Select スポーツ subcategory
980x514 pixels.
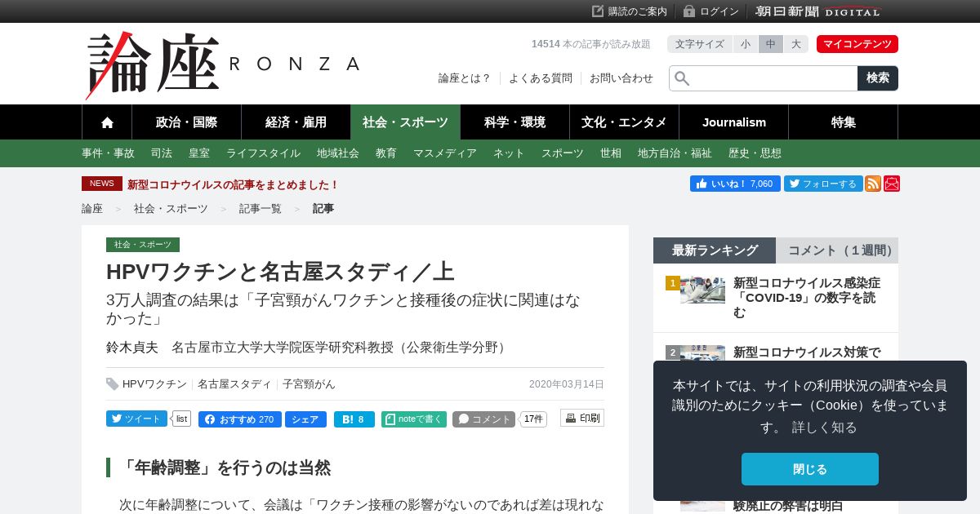(x=563, y=153)
